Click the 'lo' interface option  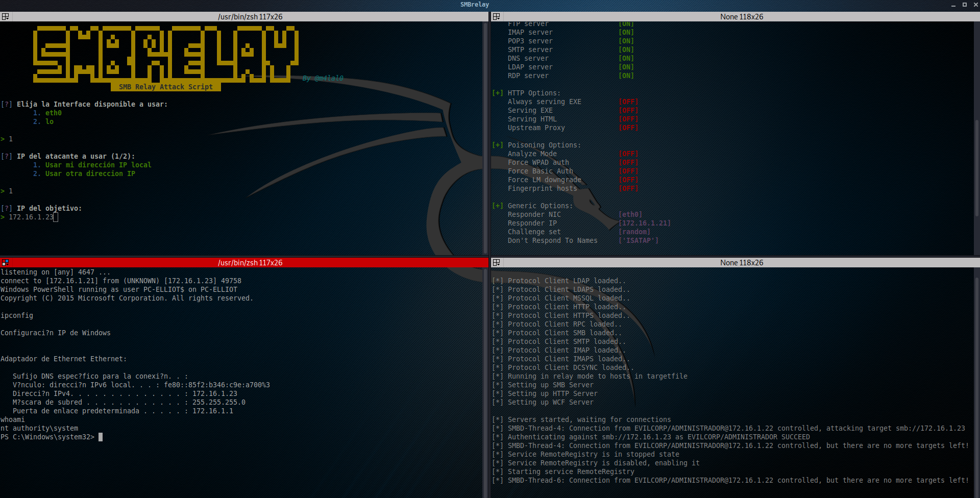(50, 122)
